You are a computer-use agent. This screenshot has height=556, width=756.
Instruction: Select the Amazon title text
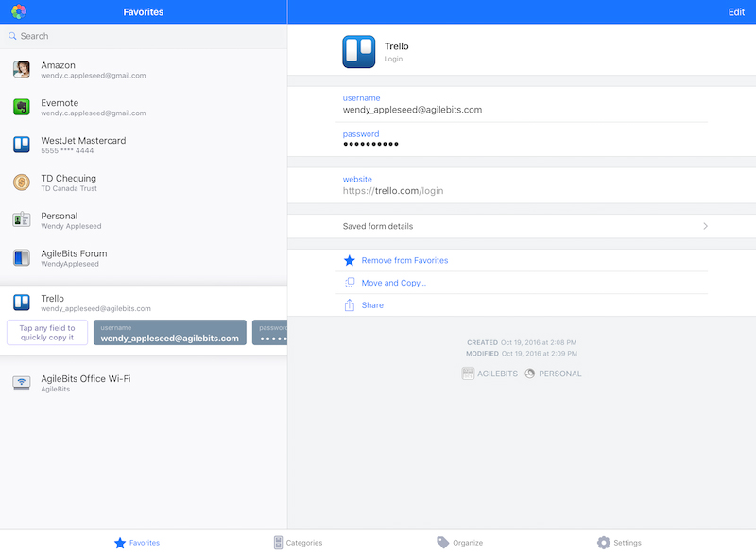pyautogui.click(x=58, y=65)
